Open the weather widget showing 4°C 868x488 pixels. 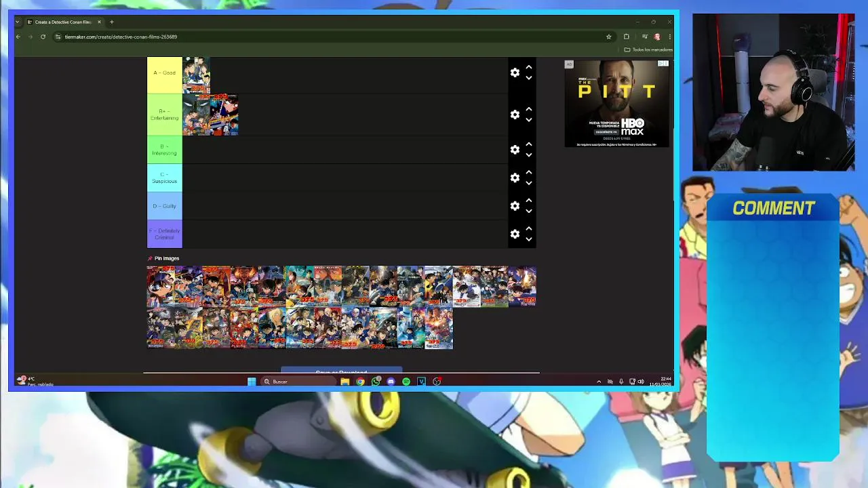click(35, 382)
